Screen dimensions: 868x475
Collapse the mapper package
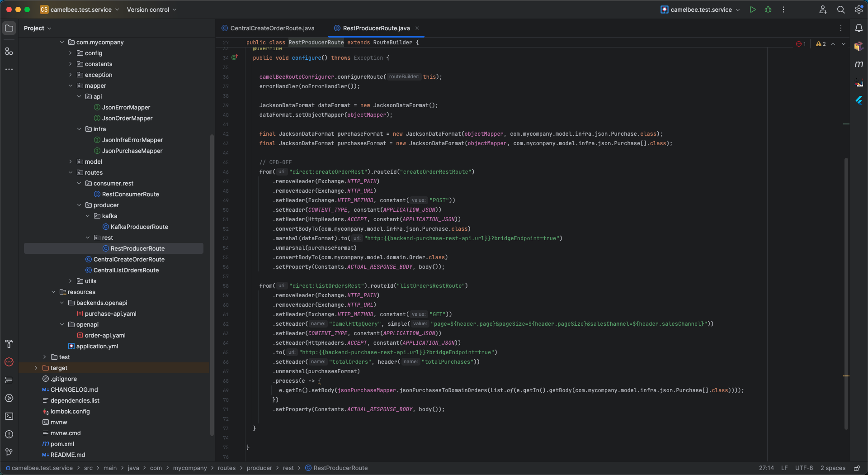(x=71, y=86)
